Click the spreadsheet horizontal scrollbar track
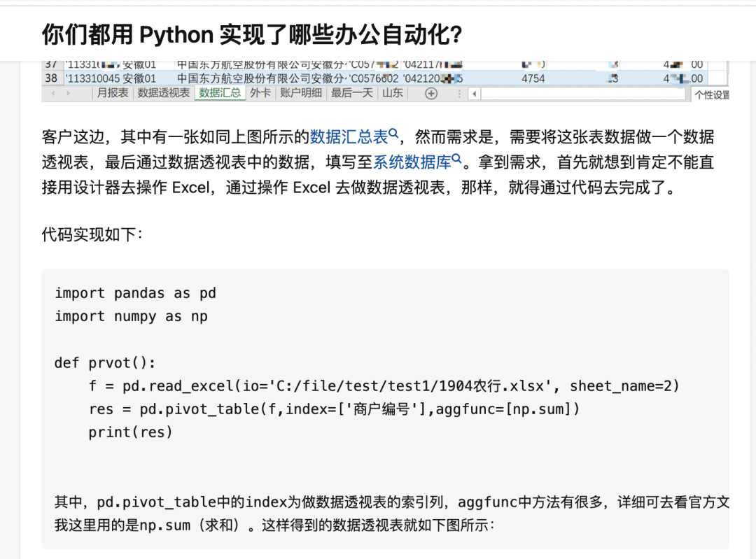 coord(581,94)
